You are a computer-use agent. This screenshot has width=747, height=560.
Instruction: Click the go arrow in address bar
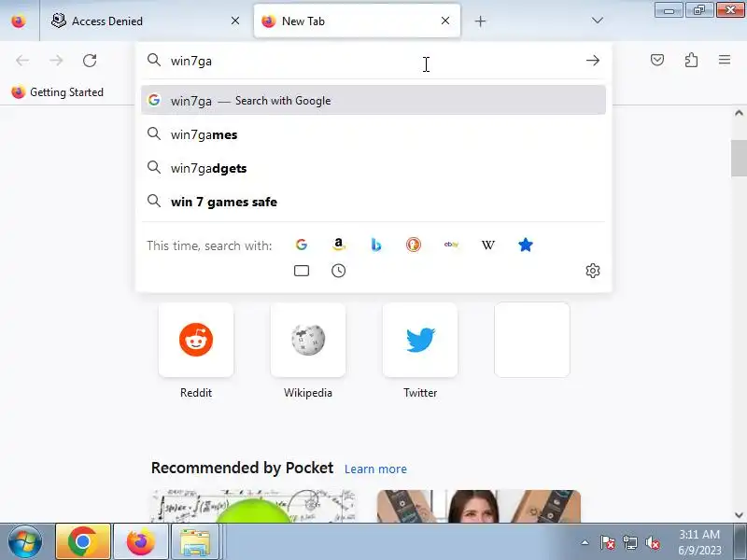point(593,61)
